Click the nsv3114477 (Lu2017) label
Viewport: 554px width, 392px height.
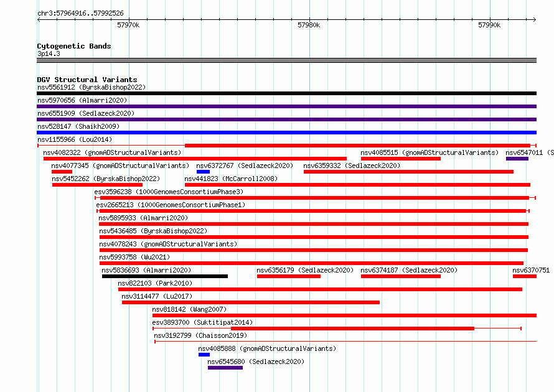pyautogui.click(x=157, y=296)
